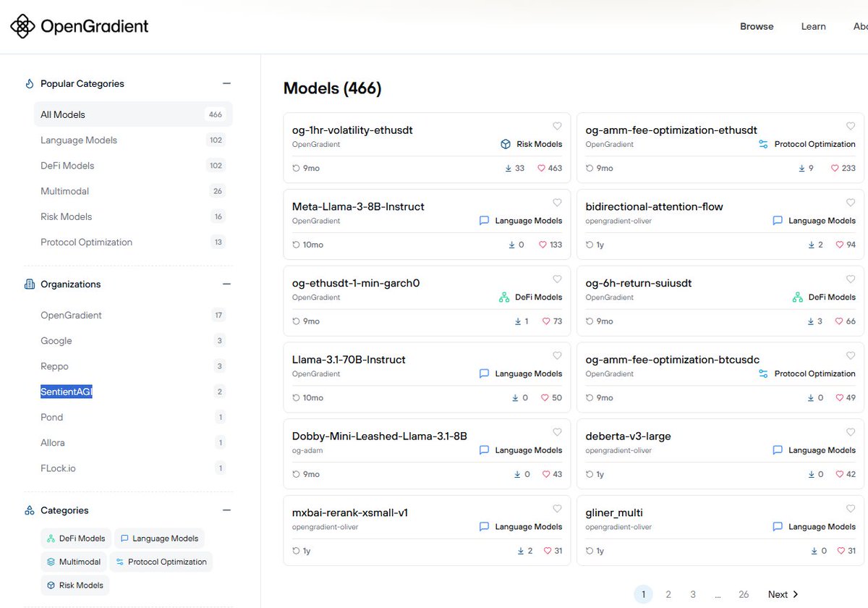Filter by the OpenGradient organization
868x608 pixels.
133,316
